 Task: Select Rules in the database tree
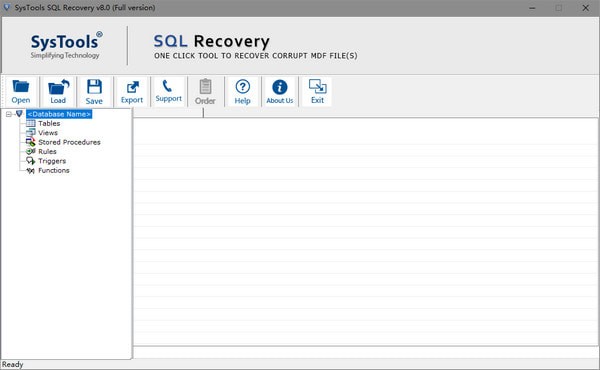(47, 152)
